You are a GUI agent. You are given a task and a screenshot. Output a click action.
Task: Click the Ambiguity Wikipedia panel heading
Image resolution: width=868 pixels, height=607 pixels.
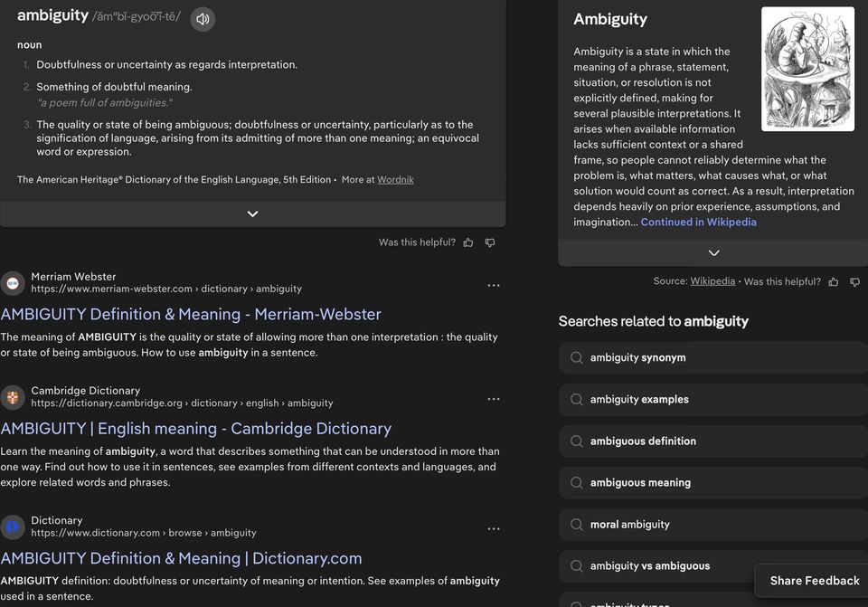tap(610, 19)
